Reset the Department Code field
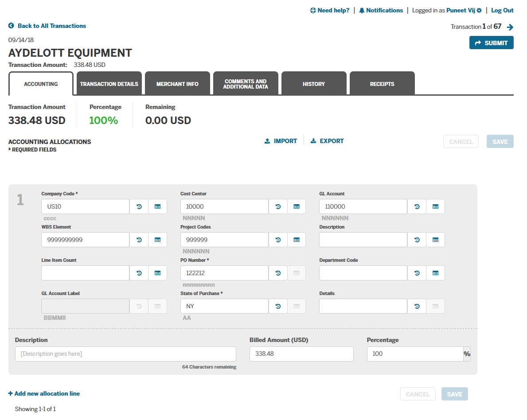This screenshot has width=527, height=420. click(417, 273)
